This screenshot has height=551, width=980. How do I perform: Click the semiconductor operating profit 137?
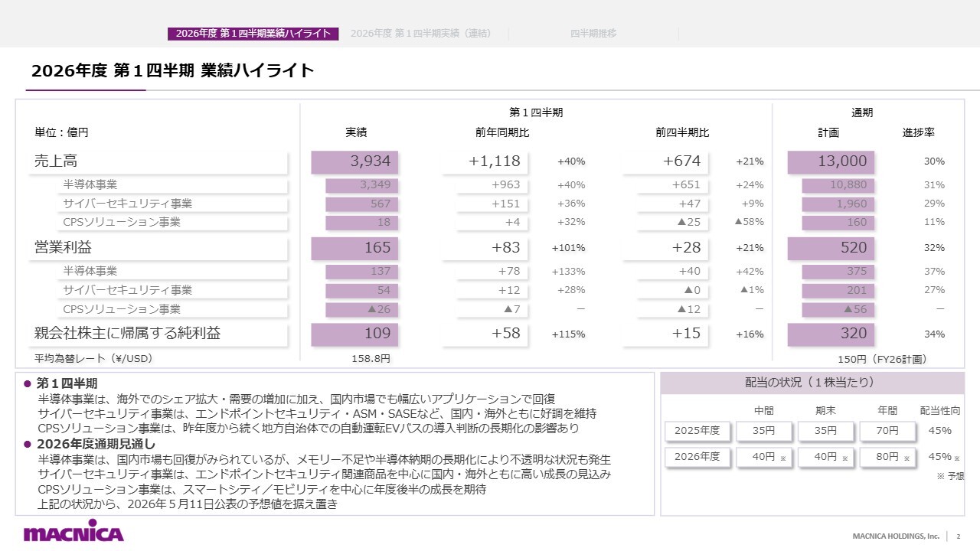362,272
